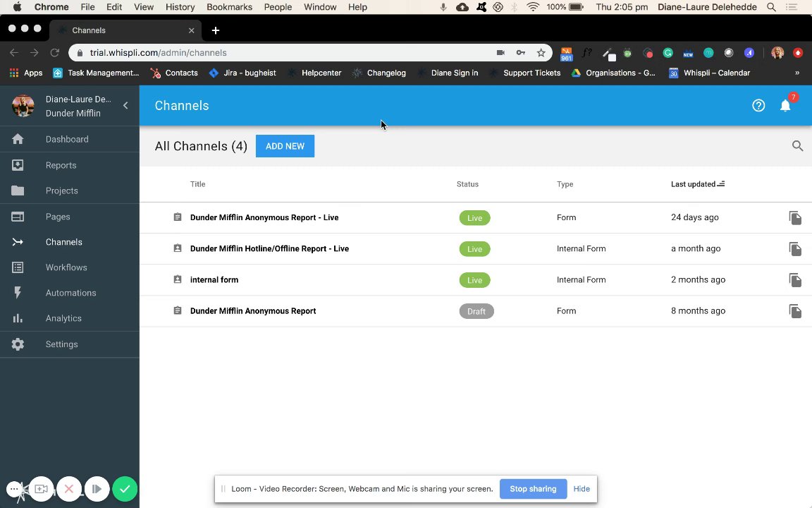Open the Changelog bookmark
The width and height of the screenshot is (812, 508).
pyautogui.click(x=379, y=73)
